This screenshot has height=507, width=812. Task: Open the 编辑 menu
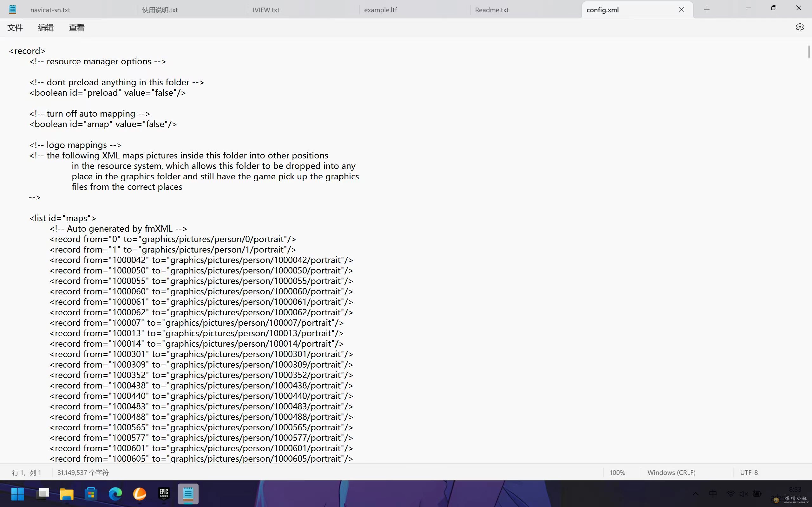(46, 28)
